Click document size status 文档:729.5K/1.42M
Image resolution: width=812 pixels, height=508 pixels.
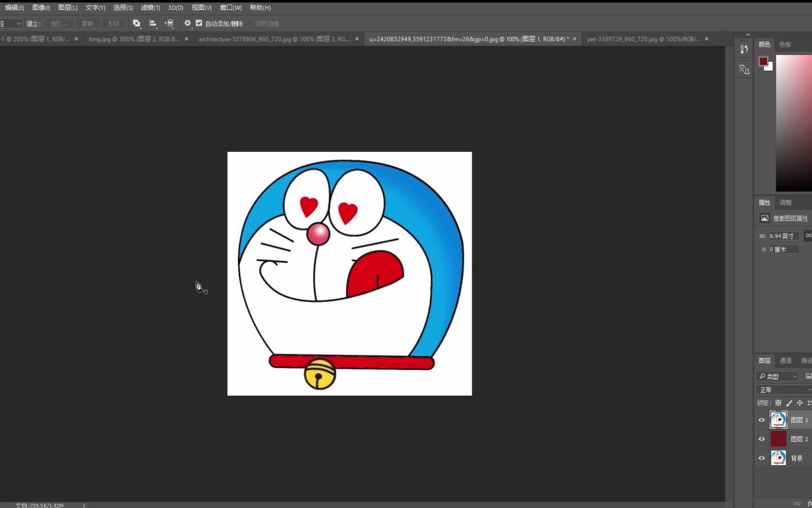coord(39,505)
